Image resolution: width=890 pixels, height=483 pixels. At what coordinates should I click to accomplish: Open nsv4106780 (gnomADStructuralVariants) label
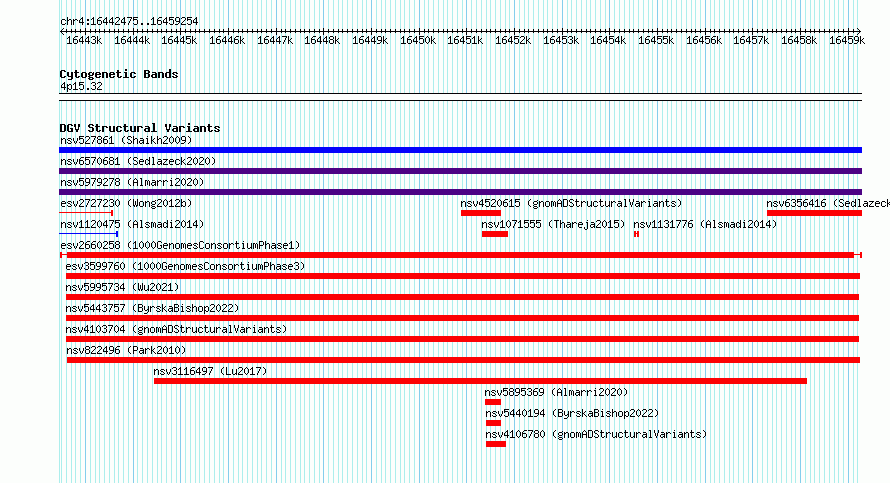[596, 434]
